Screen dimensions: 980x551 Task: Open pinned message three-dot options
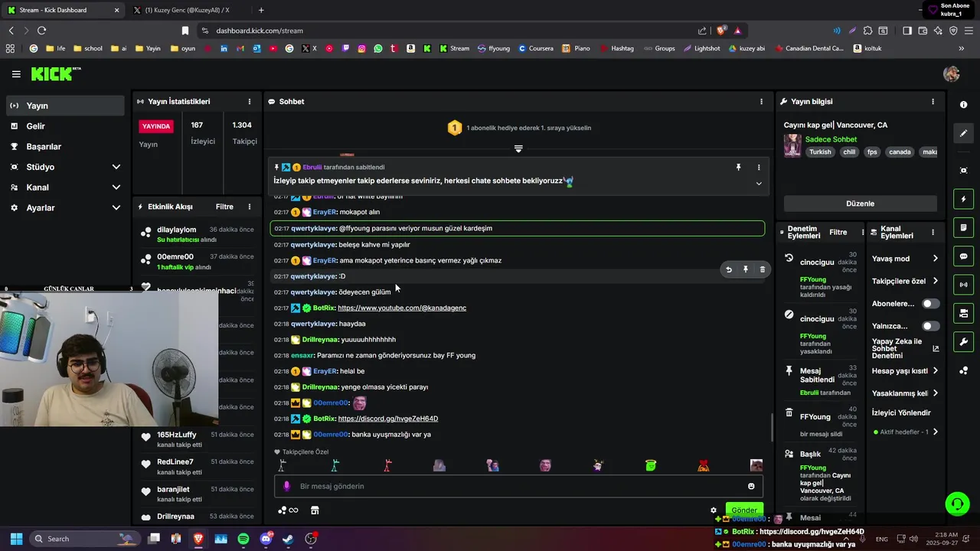[x=759, y=167]
